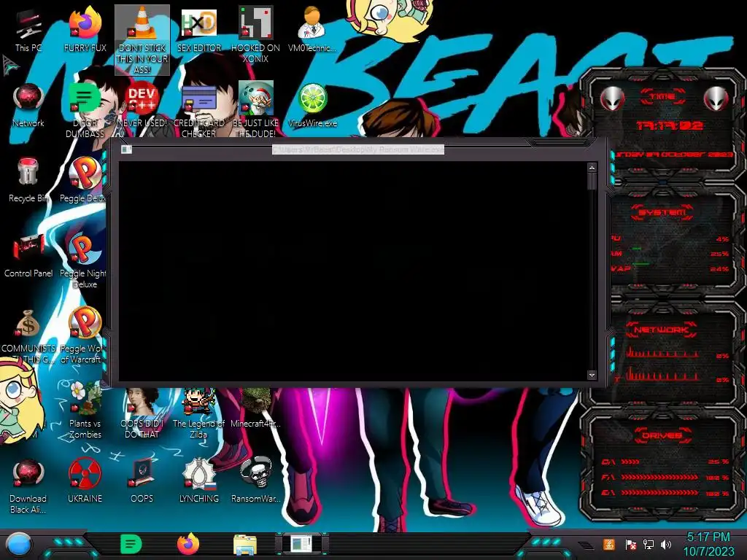747x560 pixels.
Task: Click the right alien head on widget
Action: [x=716, y=98]
